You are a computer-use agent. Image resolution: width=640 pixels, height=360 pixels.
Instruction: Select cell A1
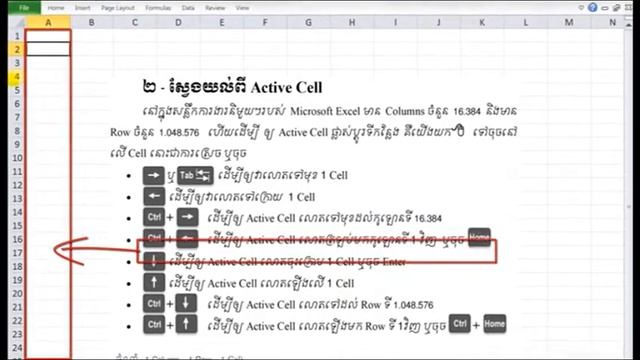48,36
